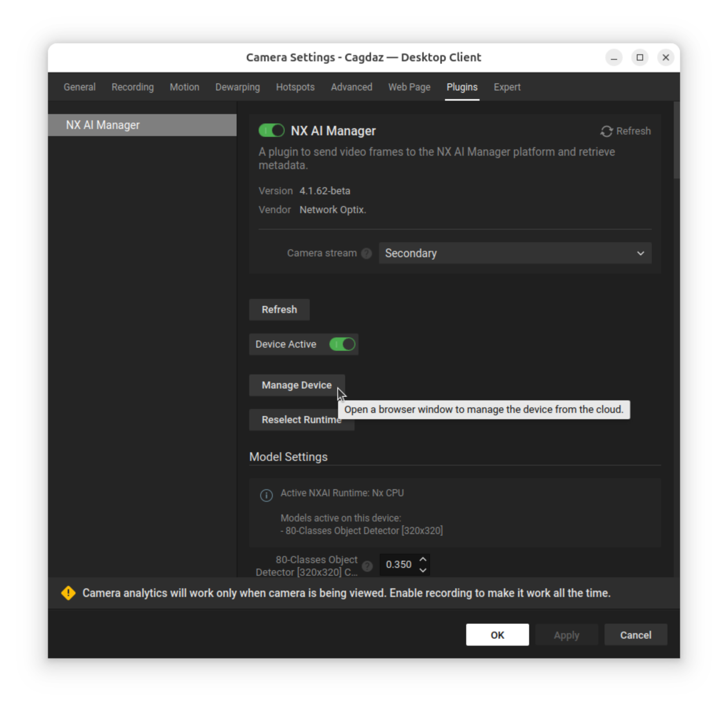728x711 pixels.
Task: Click the help icon next to 80-Classes Object Detector
Action: tap(367, 566)
